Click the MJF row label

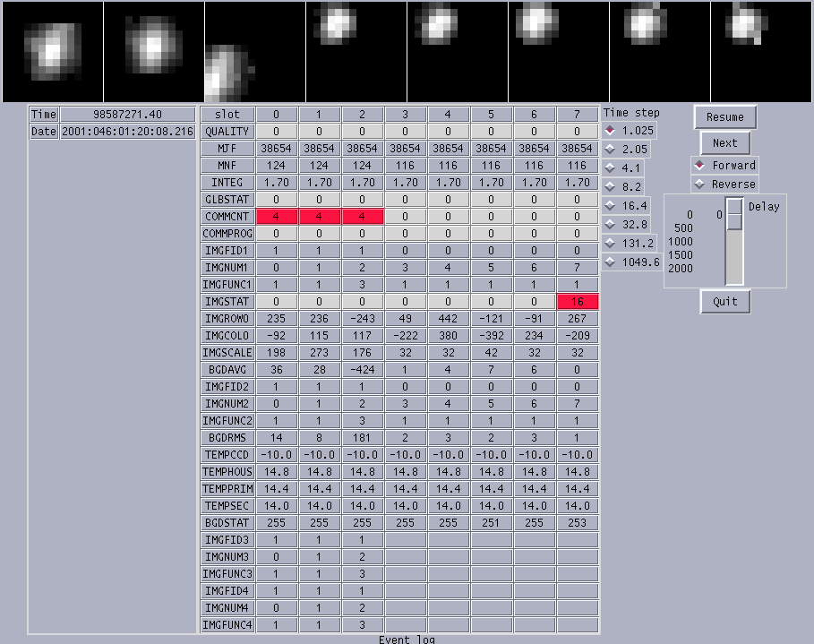coord(227,149)
